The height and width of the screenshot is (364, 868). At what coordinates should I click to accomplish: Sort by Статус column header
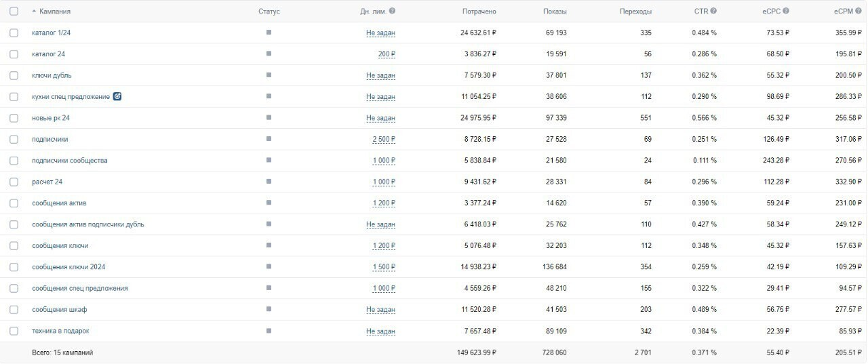point(269,12)
